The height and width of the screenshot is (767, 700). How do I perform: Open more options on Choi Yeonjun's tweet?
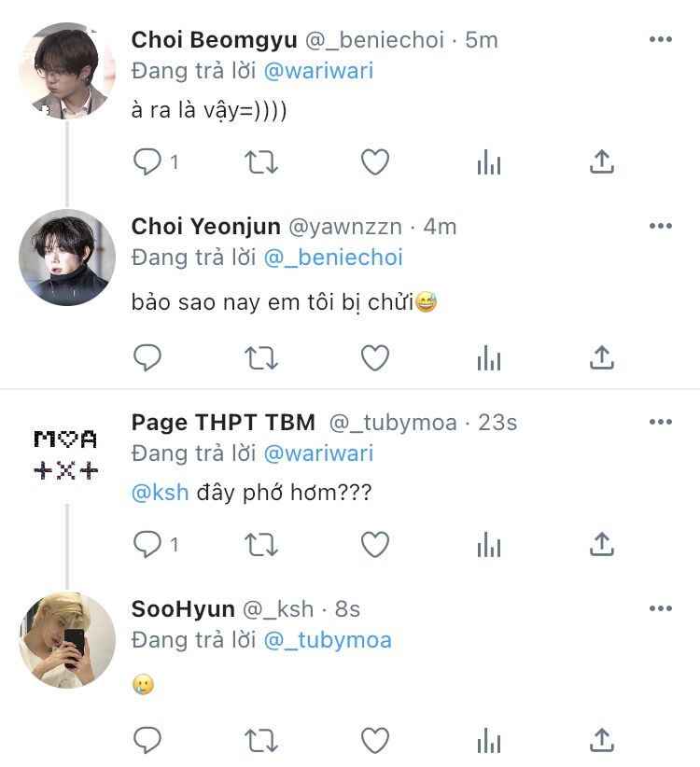(x=660, y=227)
